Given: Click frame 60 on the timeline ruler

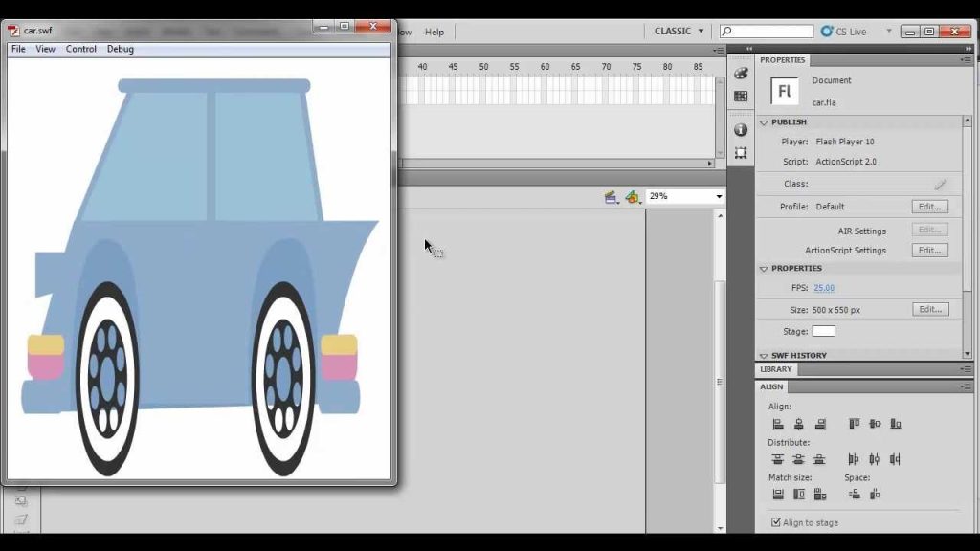Looking at the screenshot, I should click(x=545, y=66).
